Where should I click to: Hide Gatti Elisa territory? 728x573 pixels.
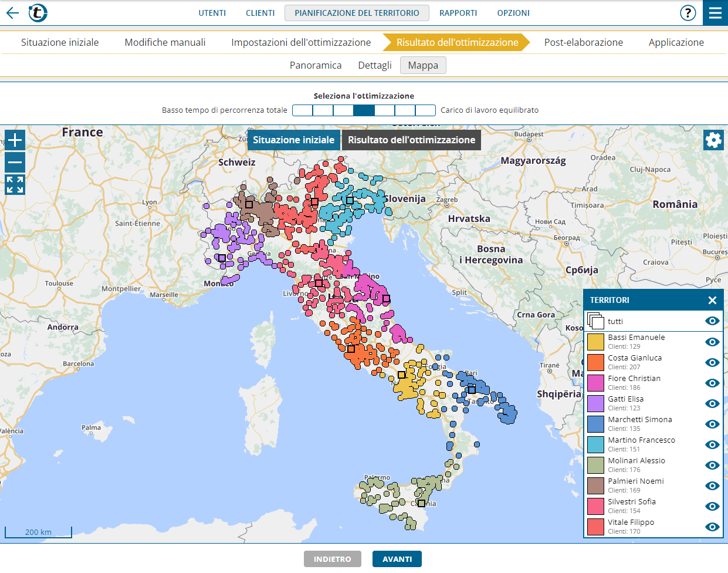click(x=712, y=403)
